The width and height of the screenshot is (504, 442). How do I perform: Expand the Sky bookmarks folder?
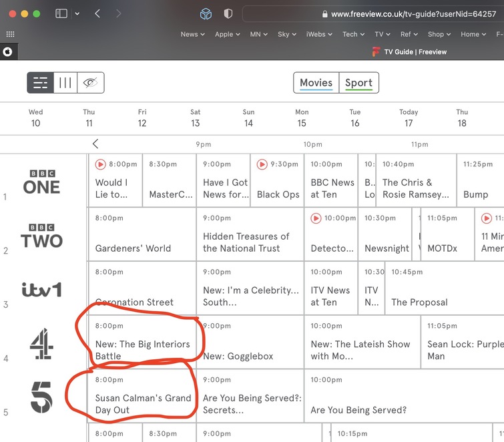click(287, 35)
